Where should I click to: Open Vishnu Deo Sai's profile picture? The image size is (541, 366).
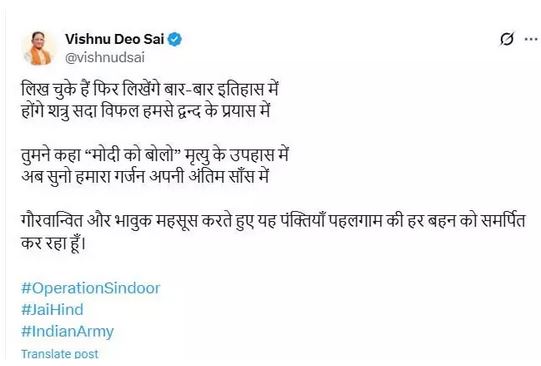tap(38, 48)
